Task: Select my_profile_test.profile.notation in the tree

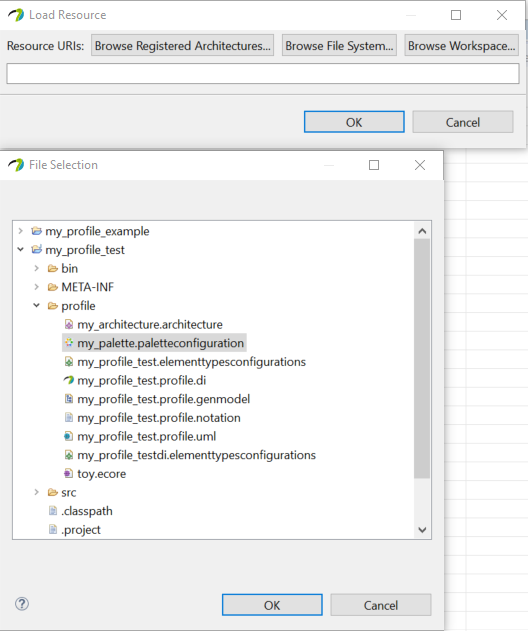Action: point(159,418)
